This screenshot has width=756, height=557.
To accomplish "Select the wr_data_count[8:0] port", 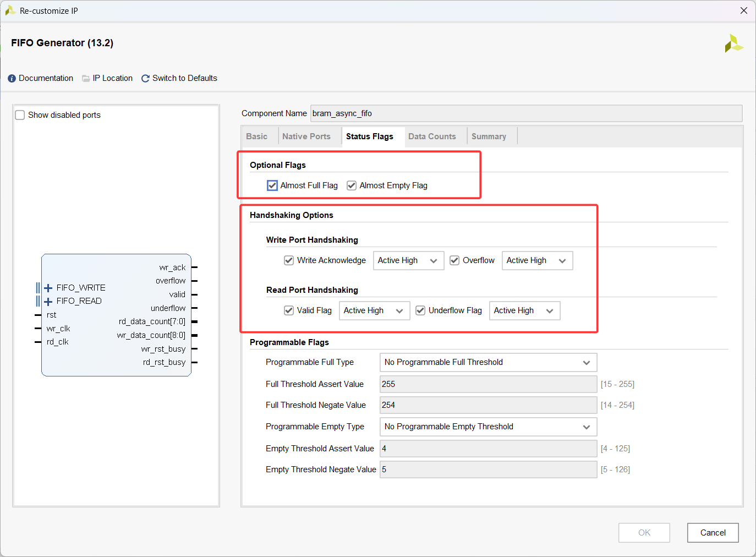I will 151,335.
